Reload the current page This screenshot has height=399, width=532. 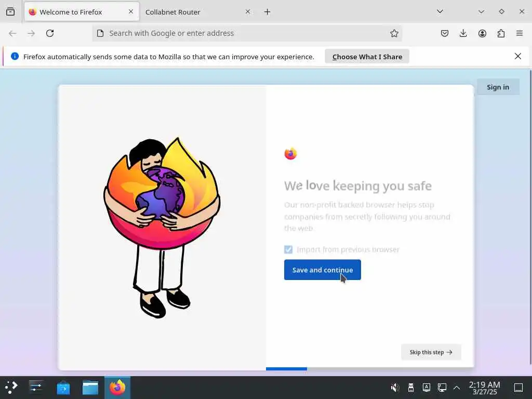click(x=50, y=33)
